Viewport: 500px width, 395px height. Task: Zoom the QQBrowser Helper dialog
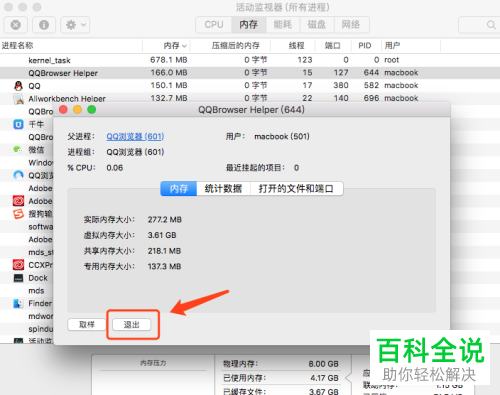[x=92, y=110]
